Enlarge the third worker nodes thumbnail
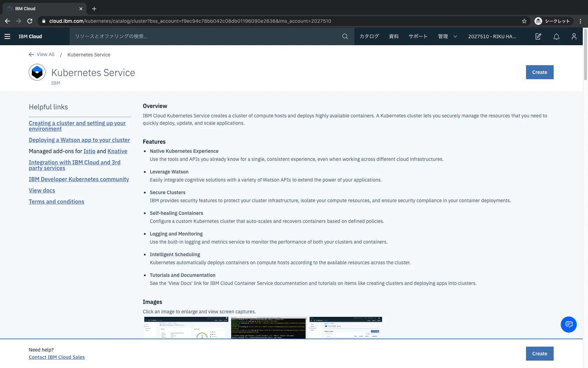This screenshot has height=368, width=588. point(346,328)
